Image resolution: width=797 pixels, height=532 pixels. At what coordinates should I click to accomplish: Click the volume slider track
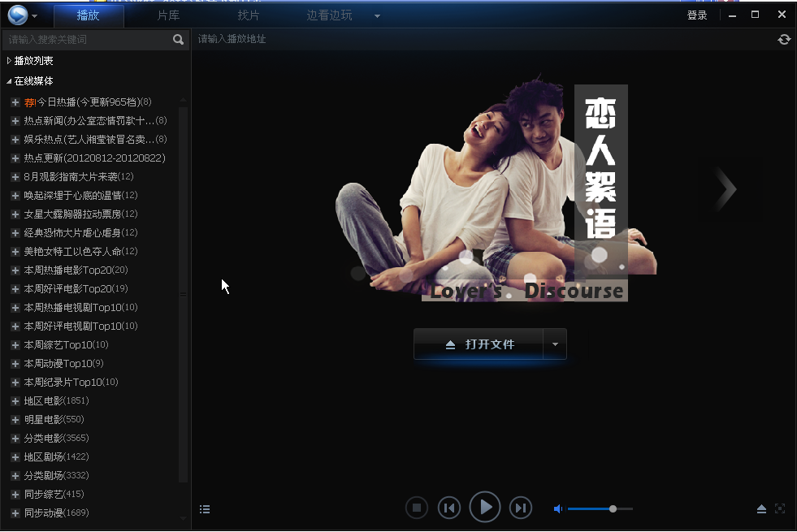coord(600,508)
